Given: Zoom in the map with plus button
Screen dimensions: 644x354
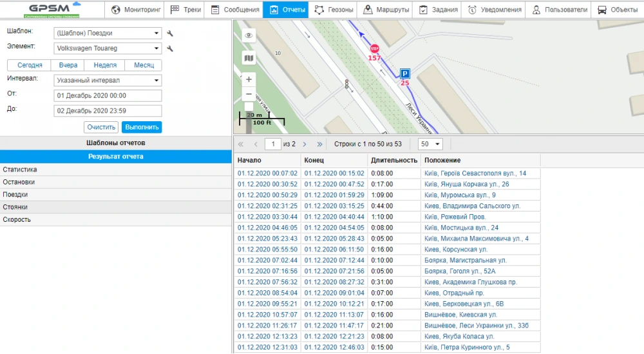Looking at the screenshot, I should pos(249,79).
